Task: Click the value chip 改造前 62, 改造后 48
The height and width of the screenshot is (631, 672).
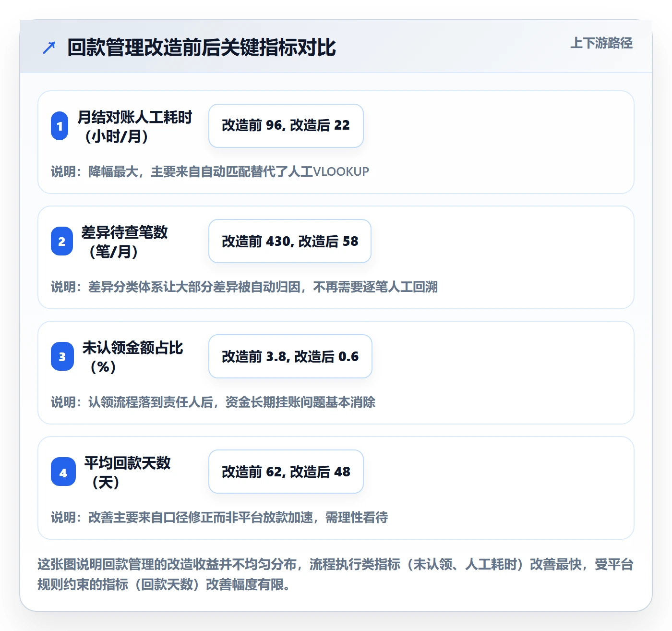Action: (286, 472)
